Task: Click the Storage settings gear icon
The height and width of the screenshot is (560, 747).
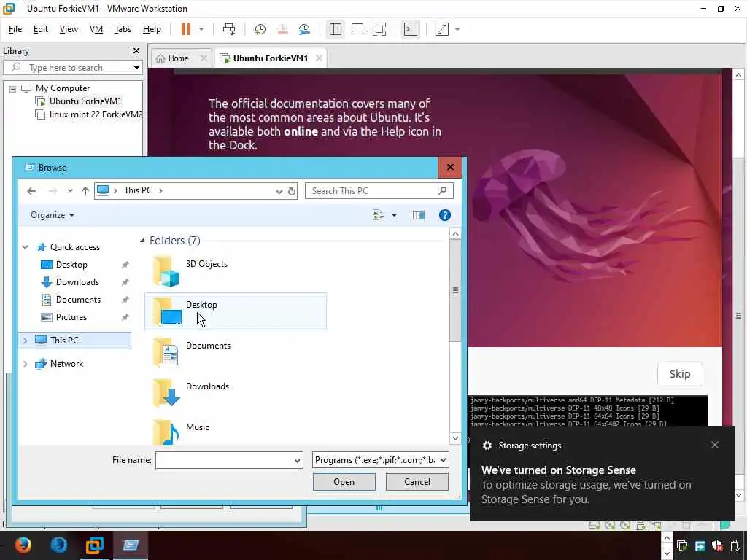Action: (x=487, y=446)
